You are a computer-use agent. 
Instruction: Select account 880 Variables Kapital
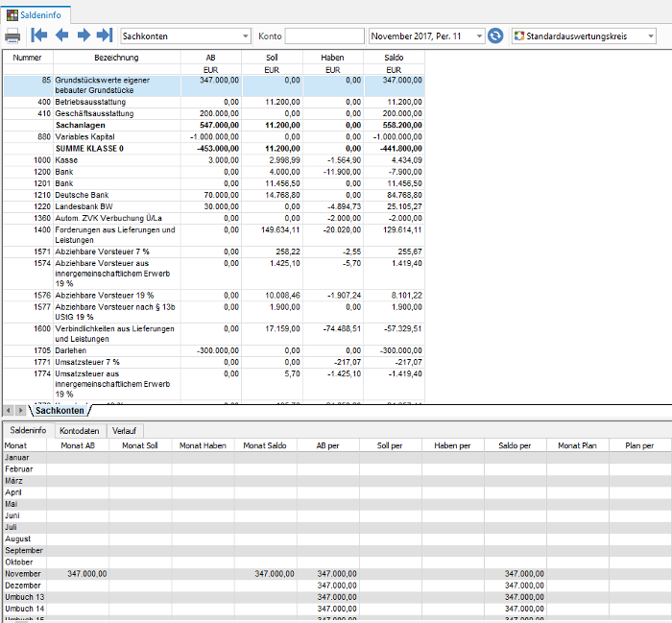pyautogui.click(x=214, y=136)
